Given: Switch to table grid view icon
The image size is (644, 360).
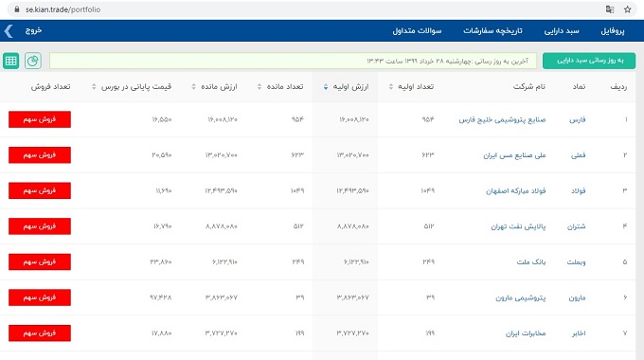Looking at the screenshot, I should [x=11, y=61].
